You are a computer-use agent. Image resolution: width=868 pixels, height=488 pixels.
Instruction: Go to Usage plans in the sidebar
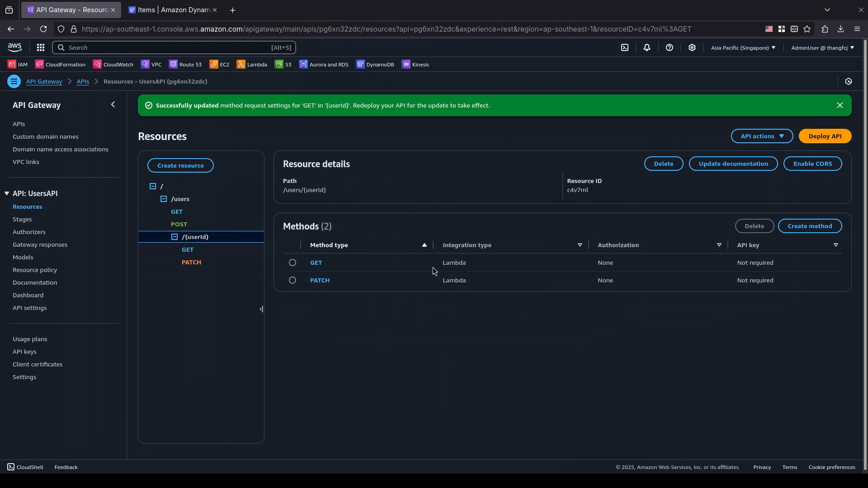click(x=30, y=339)
